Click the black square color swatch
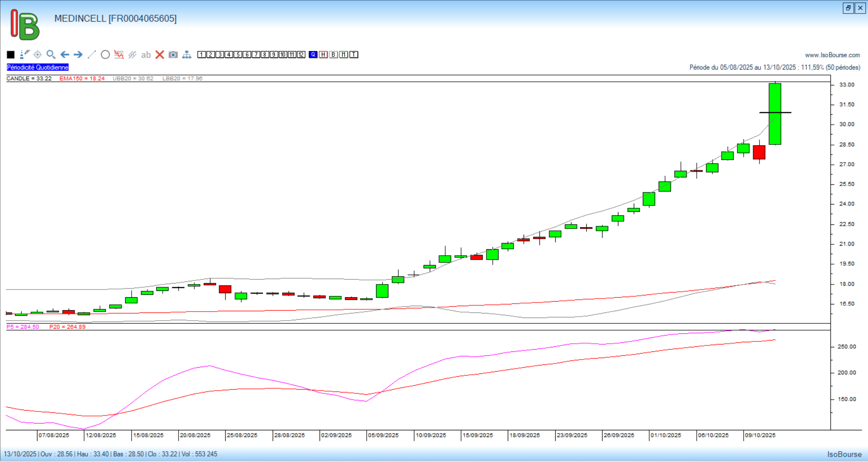Image resolution: width=868 pixels, height=462 pixels. point(11,55)
